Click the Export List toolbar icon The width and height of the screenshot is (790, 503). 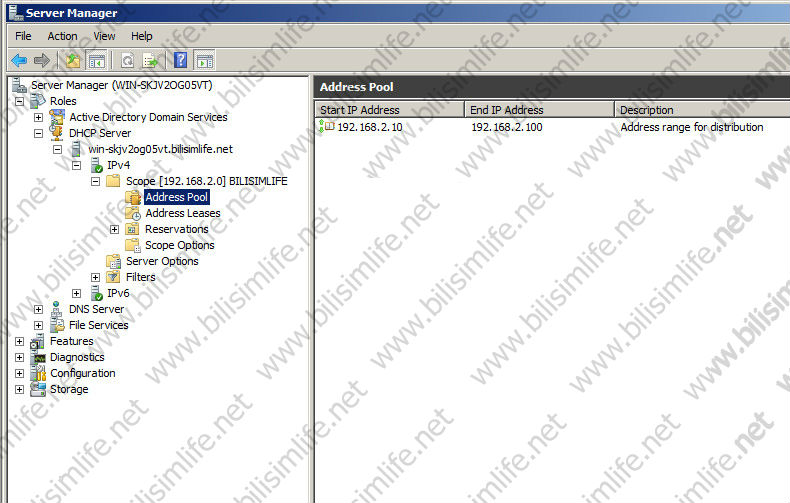click(150, 61)
